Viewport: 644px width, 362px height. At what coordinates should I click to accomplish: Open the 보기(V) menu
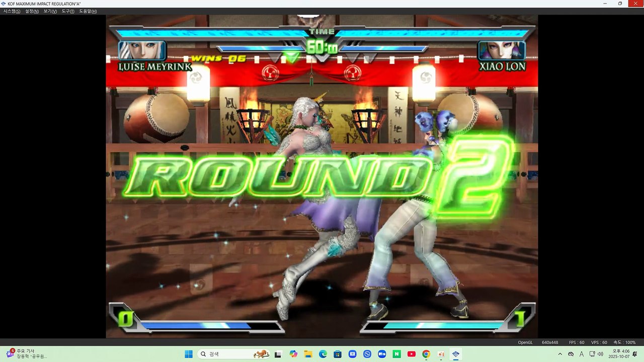click(50, 11)
